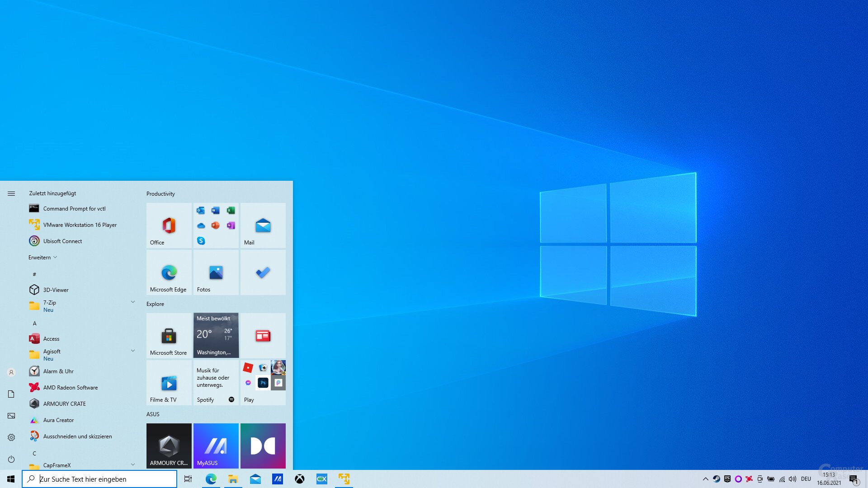Open Edge from the taskbar

[x=211, y=479]
